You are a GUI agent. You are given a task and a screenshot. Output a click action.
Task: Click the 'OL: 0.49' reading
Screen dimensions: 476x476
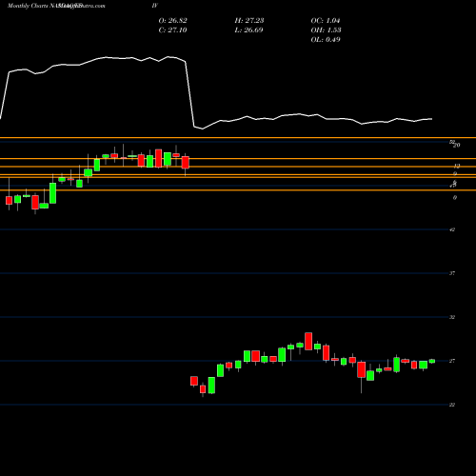[x=326, y=40]
